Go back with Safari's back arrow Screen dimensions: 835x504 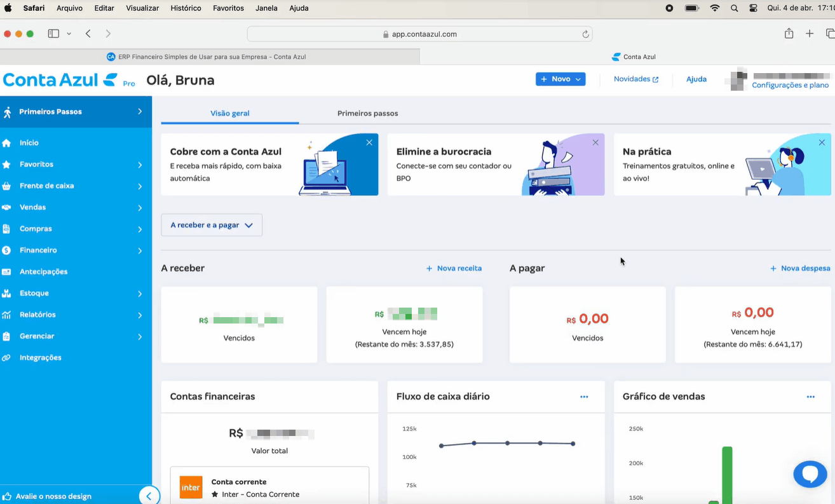point(88,34)
